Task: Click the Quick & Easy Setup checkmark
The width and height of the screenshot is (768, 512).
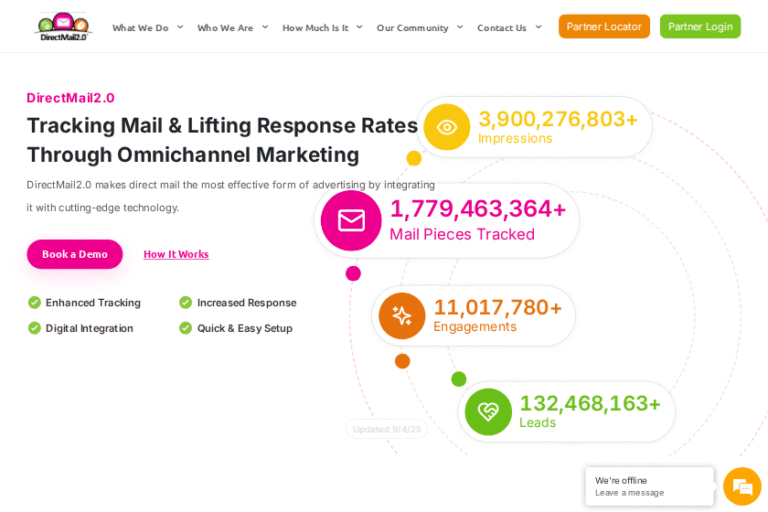Action: click(x=186, y=328)
